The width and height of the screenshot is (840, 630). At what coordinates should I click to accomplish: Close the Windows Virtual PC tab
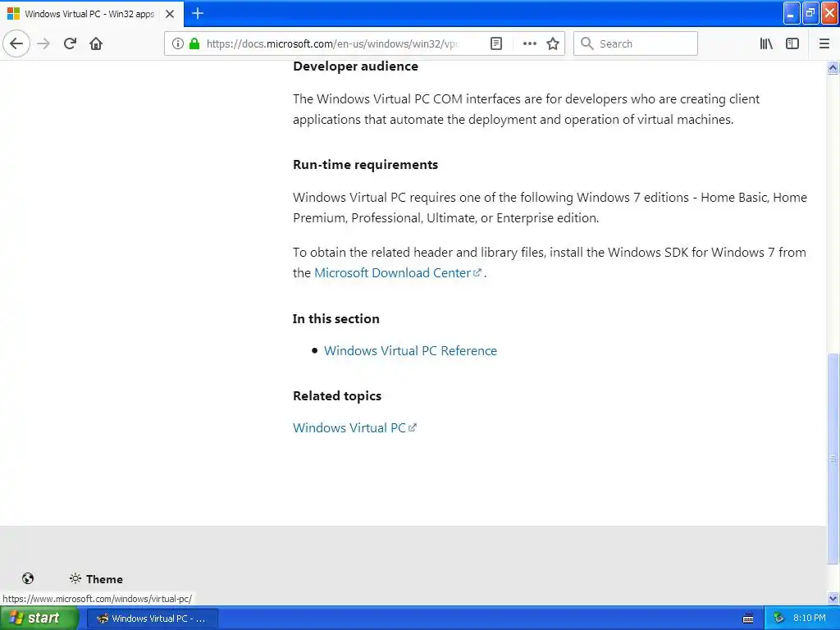[170, 14]
